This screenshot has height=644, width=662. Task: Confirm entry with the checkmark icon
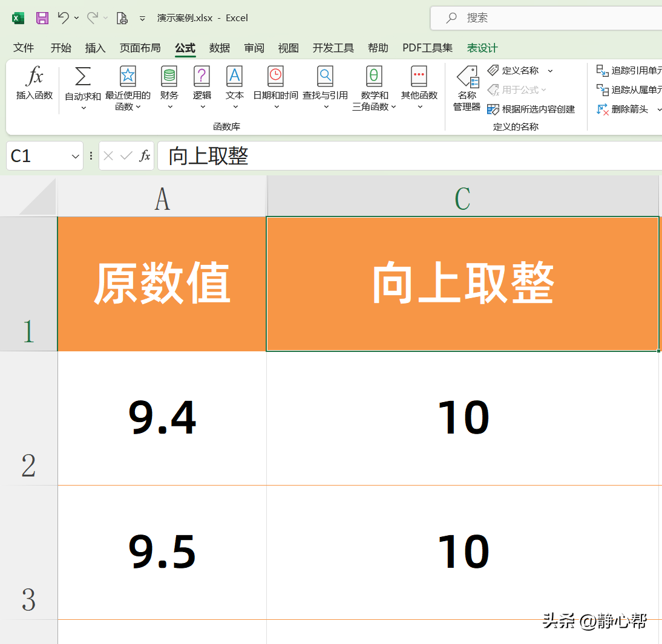[126, 156]
